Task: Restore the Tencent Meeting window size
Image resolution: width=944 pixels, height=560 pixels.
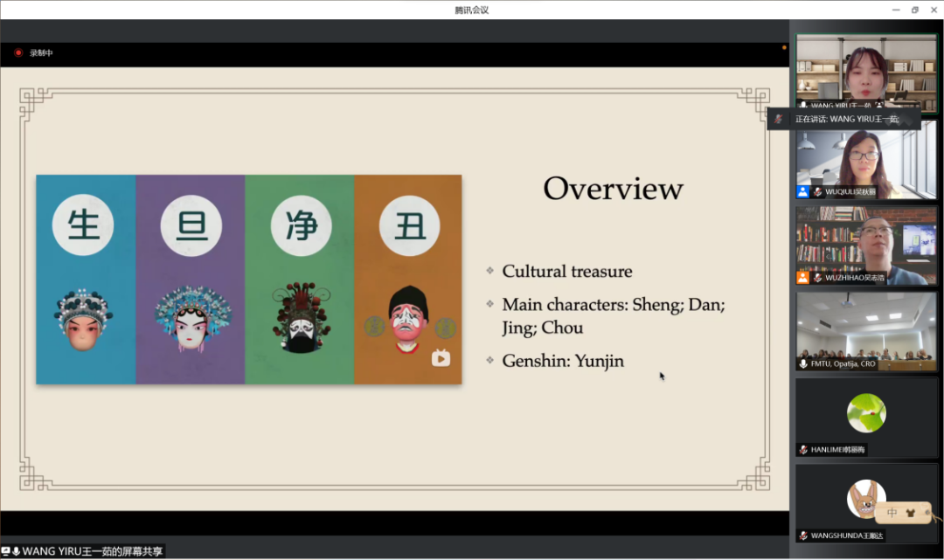Action: [914, 10]
